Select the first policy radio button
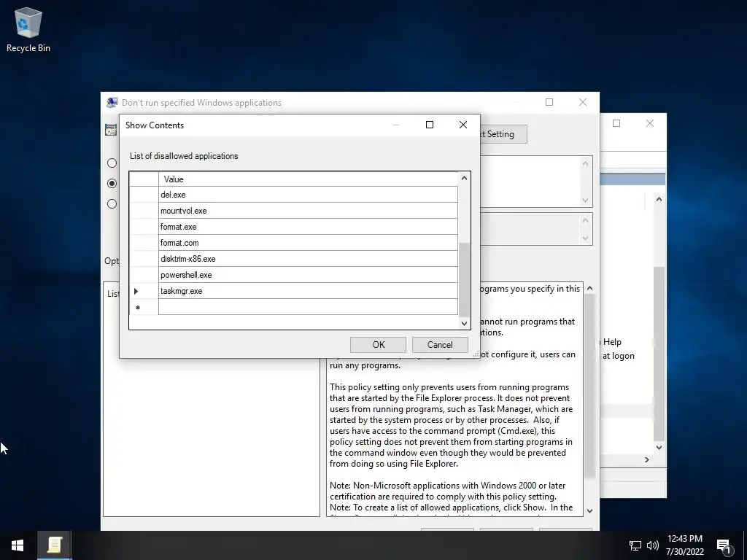Screen dimensions: 747x560 coord(112,163)
